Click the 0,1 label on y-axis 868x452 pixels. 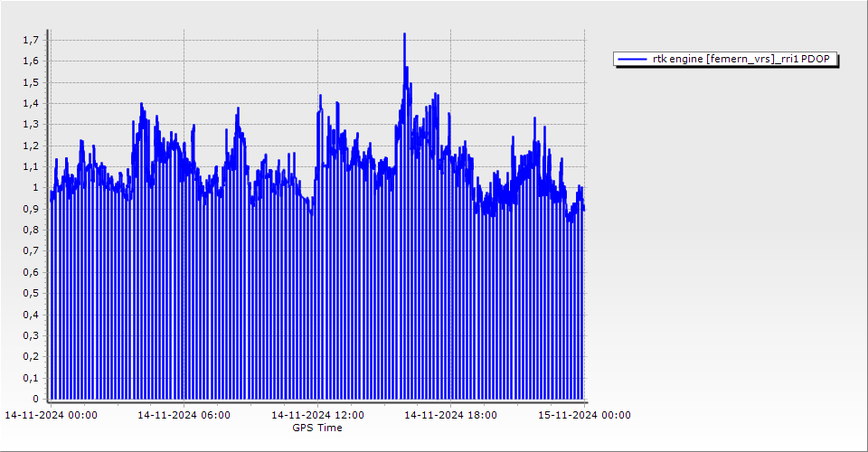(x=30, y=378)
